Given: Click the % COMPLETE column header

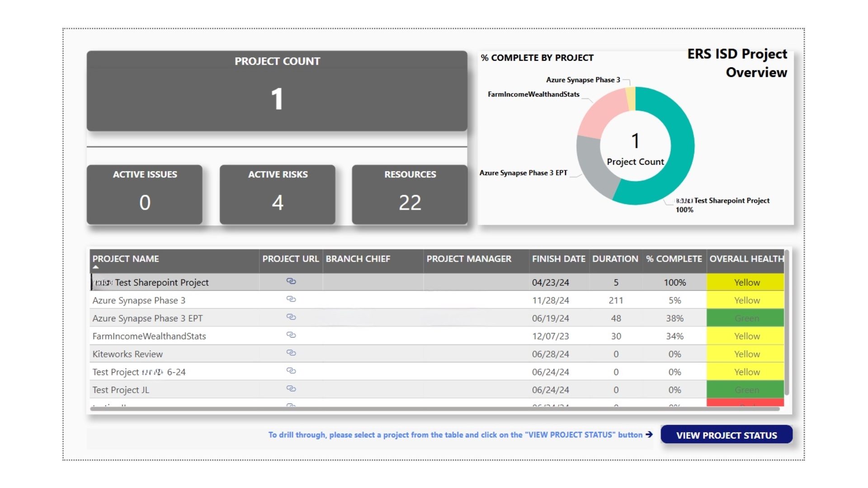Looking at the screenshot, I should [x=673, y=258].
